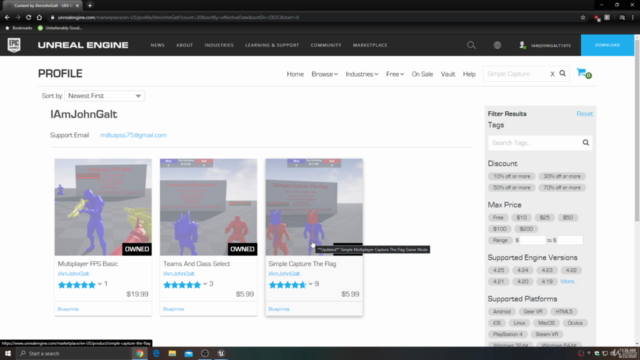Click the Search Tags magnifier icon
Viewport: 640px width, 360px height.
[x=586, y=142]
